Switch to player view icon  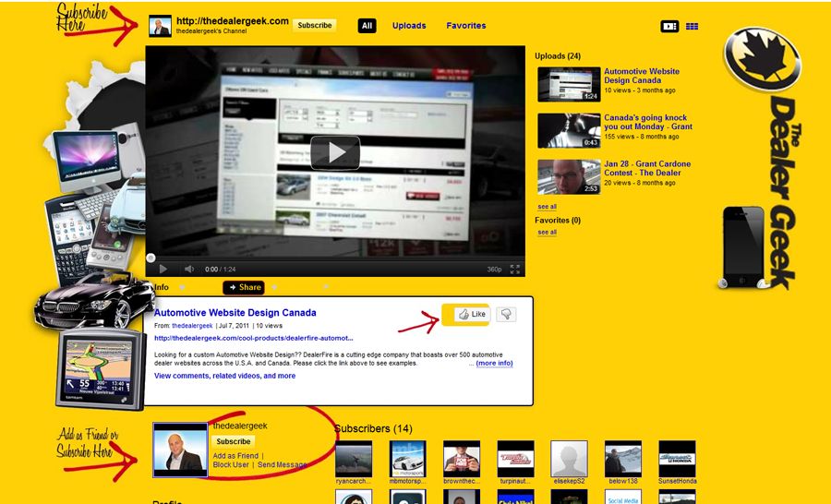point(669,26)
